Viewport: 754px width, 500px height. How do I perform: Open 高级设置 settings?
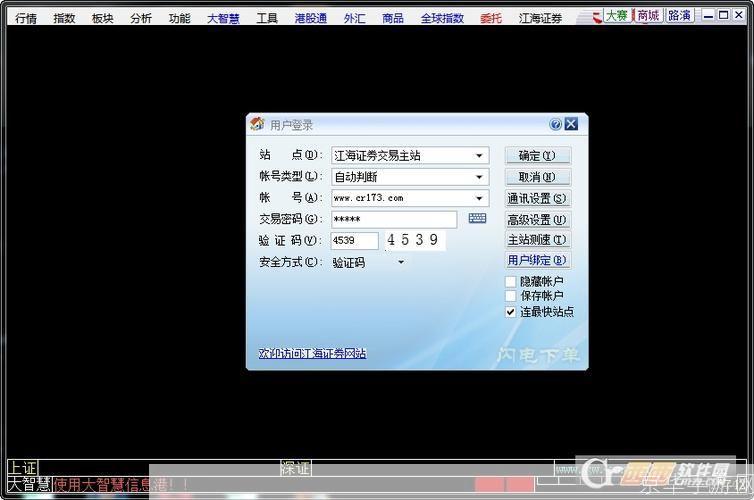538,220
